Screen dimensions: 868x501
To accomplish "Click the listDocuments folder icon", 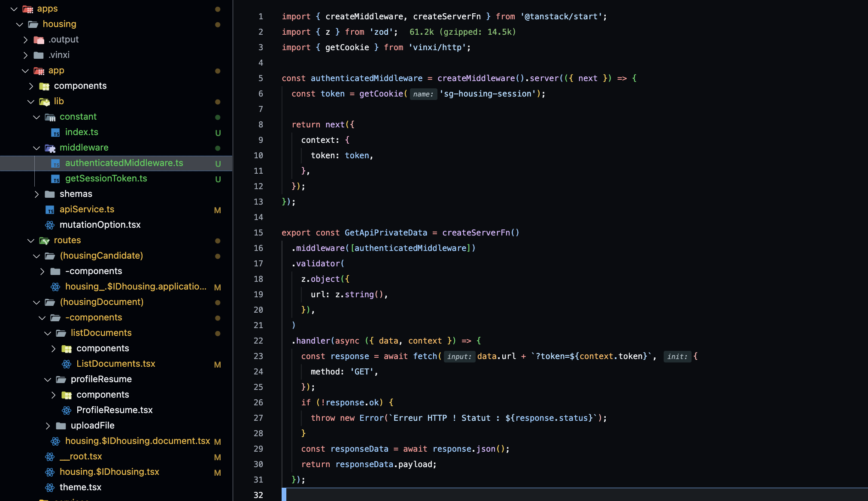I will click(61, 333).
